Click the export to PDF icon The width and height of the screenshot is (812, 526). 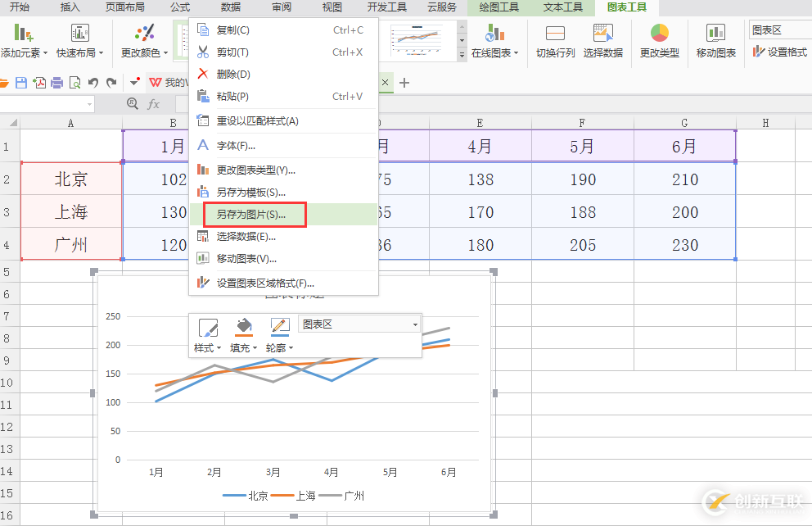pyautogui.click(x=39, y=83)
